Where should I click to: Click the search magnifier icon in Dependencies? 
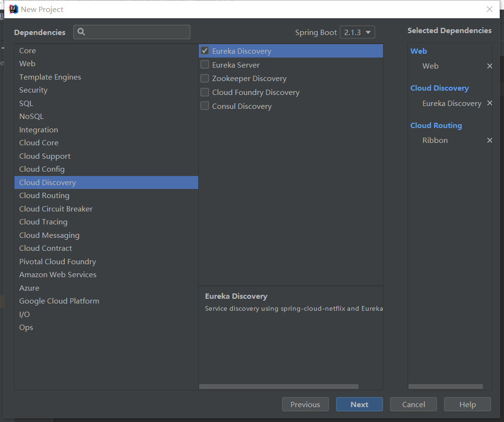pyautogui.click(x=81, y=32)
